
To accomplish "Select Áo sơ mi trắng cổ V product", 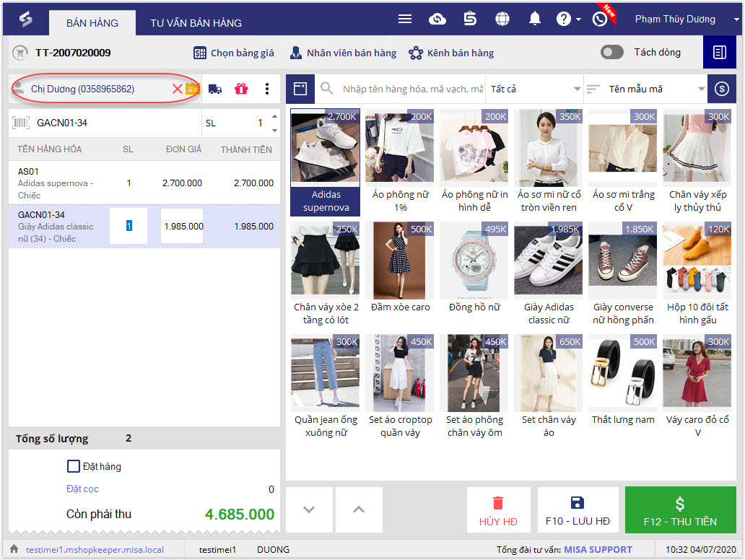I will coord(623,162).
